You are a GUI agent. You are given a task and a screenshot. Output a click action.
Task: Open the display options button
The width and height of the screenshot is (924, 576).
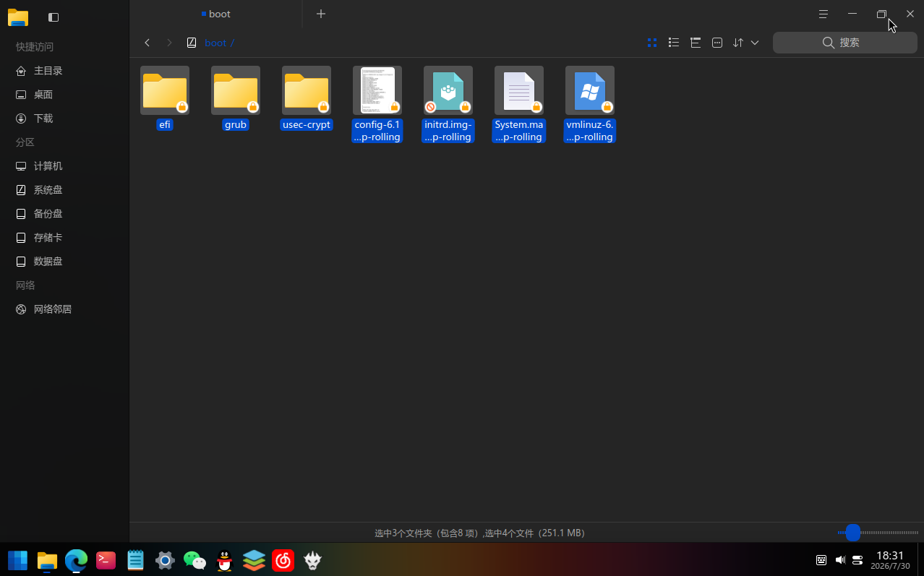point(717,43)
